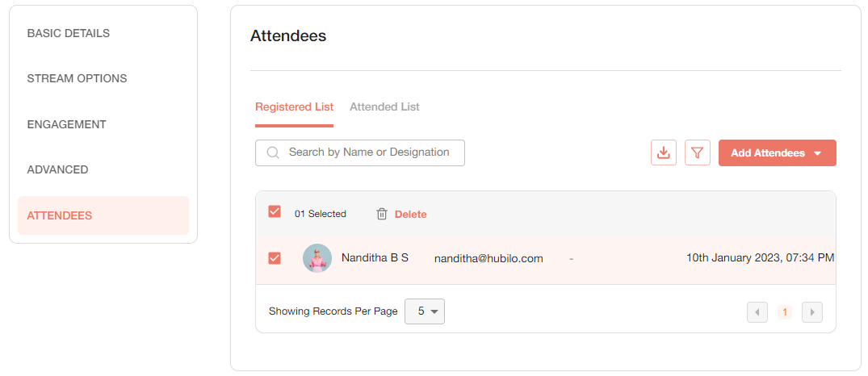This screenshot has width=868, height=376.
Task: Open Advanced settings section
Action: pyautogui.click(x=57, y=169)
